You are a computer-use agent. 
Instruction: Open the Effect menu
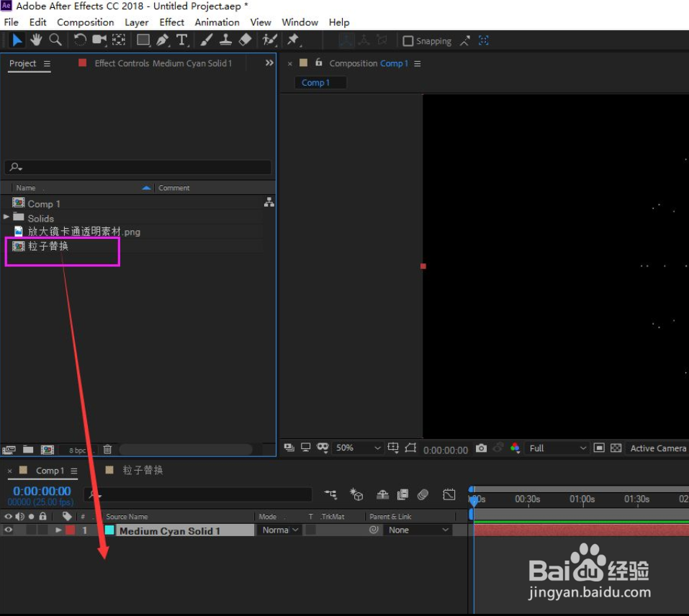[171, 22]
